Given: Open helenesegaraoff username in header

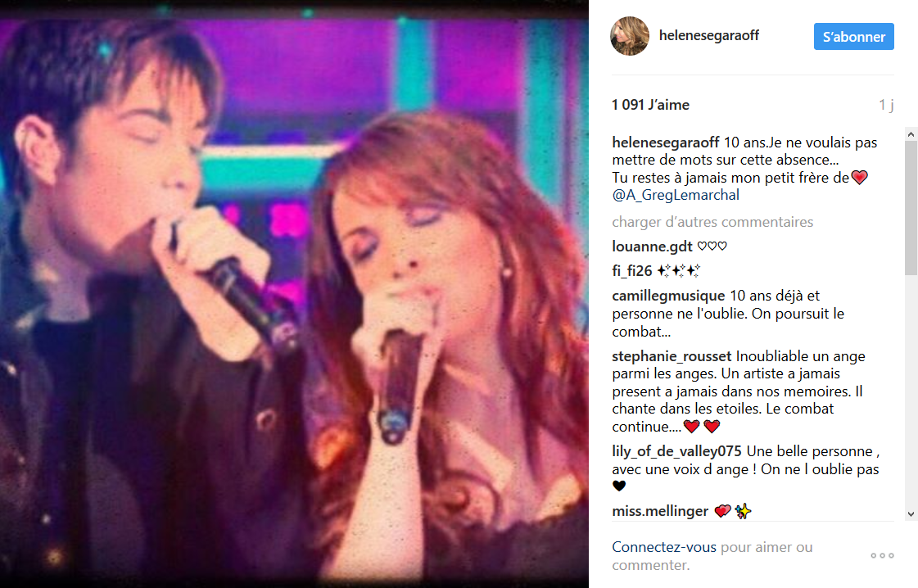Looking at the screenshot, I should (709, 35).
